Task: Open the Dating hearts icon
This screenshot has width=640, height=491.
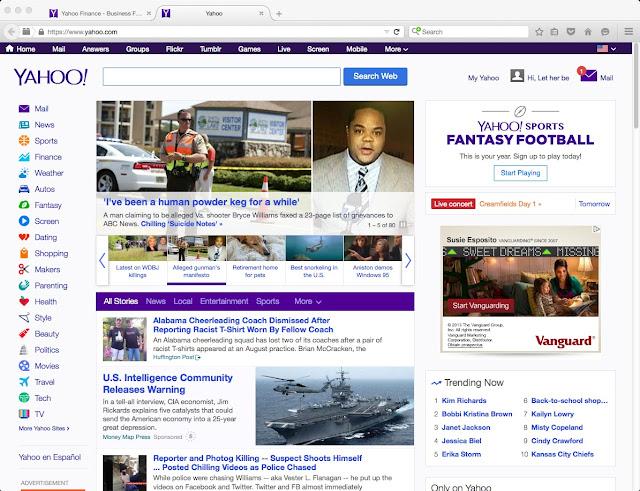Action: pyautogui.click(x=24, y=237)
